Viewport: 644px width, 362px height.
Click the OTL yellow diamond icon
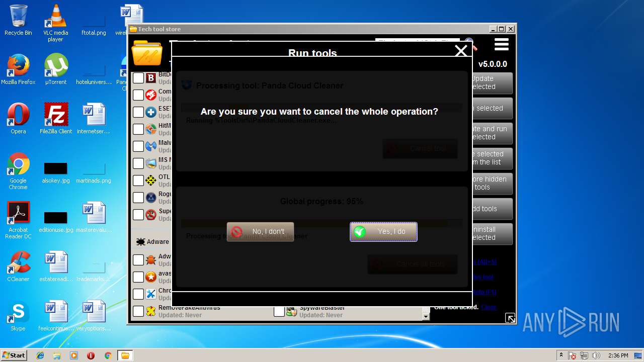pos(151,180)
